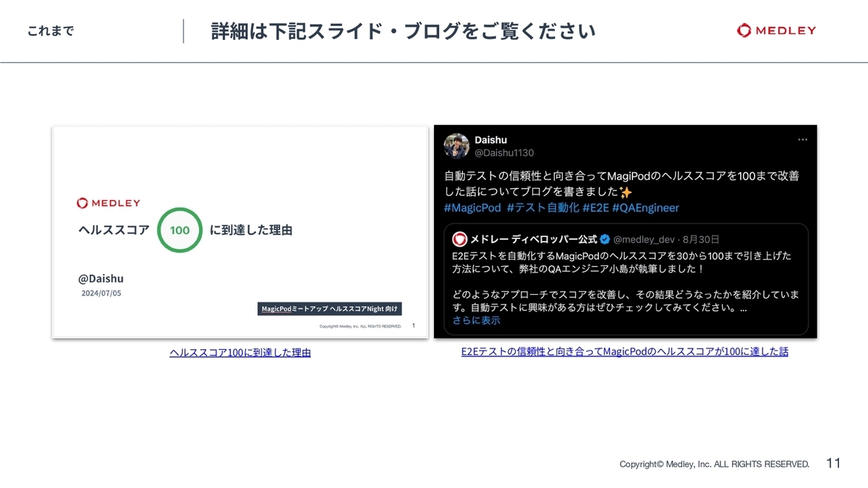Click the green 100 health score circle
This screenshot has height=488, width=868.
point(179,230)
